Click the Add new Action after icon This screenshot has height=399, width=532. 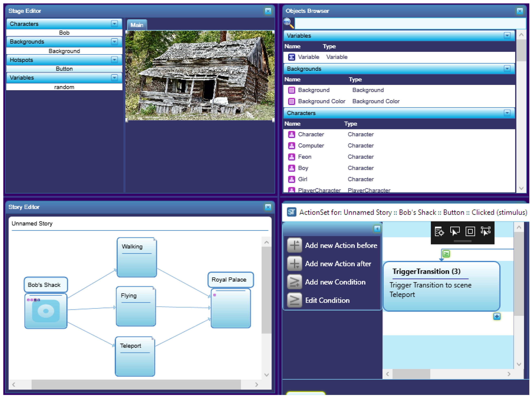tap(294, 264)
